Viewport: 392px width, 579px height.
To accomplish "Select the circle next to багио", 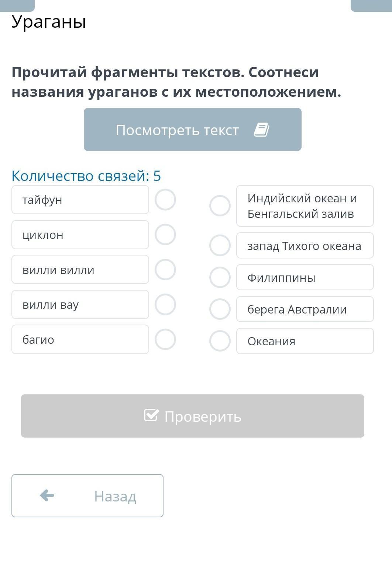I will pos(165,339).
